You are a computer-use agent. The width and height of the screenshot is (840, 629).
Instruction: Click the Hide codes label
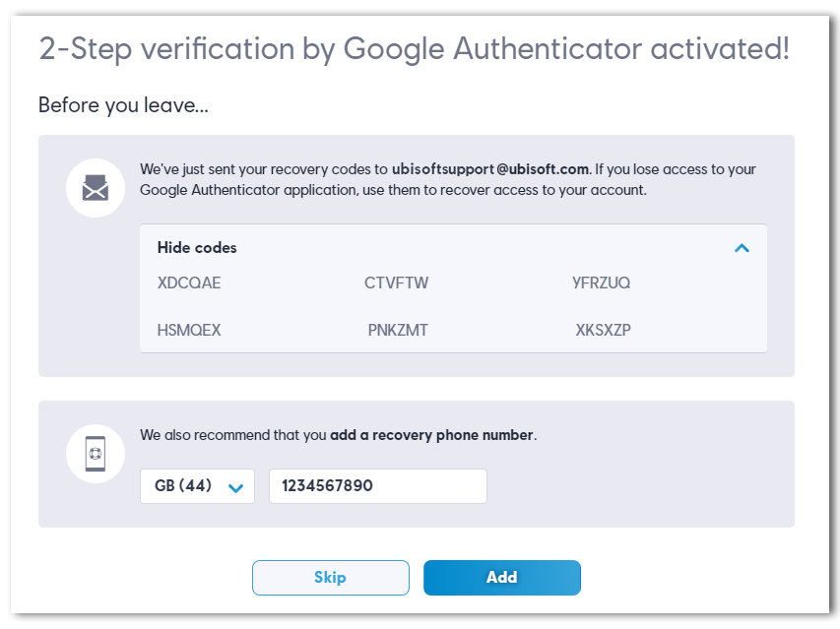197,248
